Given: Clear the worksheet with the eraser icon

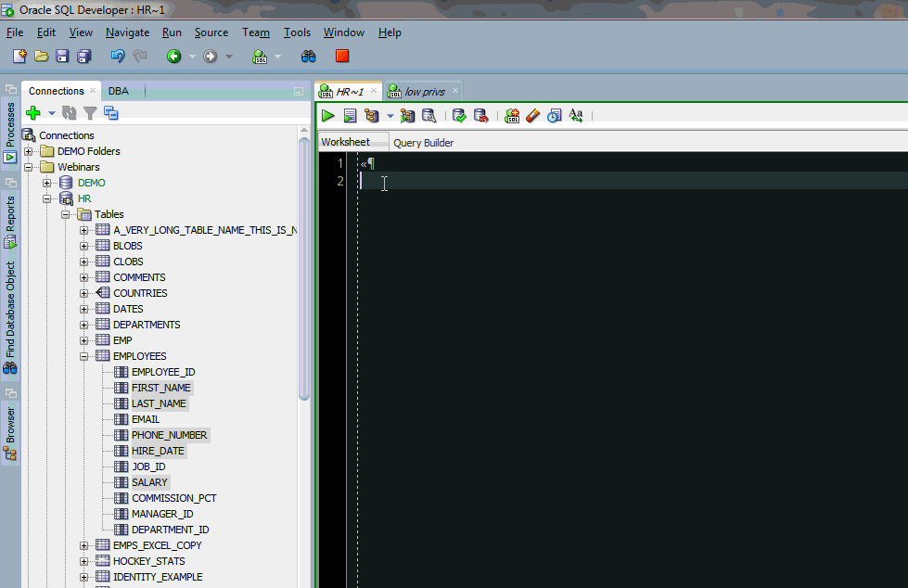Looking at the screenshot, I should (x=532, y=116).
